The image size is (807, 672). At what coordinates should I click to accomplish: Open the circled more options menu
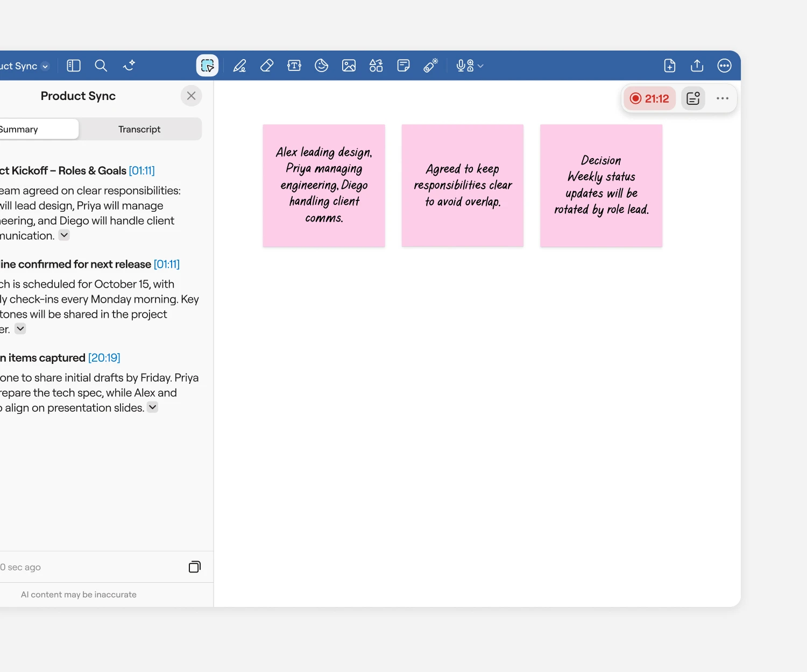725,66
